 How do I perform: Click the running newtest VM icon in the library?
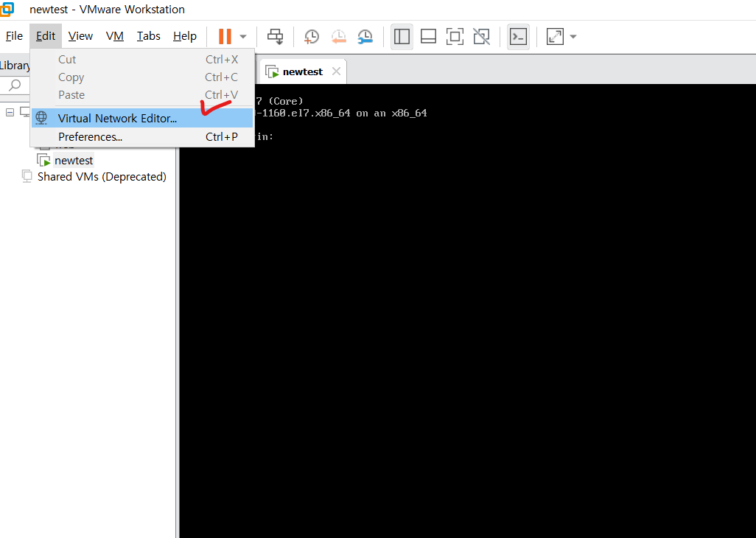[x=44, y=160]
